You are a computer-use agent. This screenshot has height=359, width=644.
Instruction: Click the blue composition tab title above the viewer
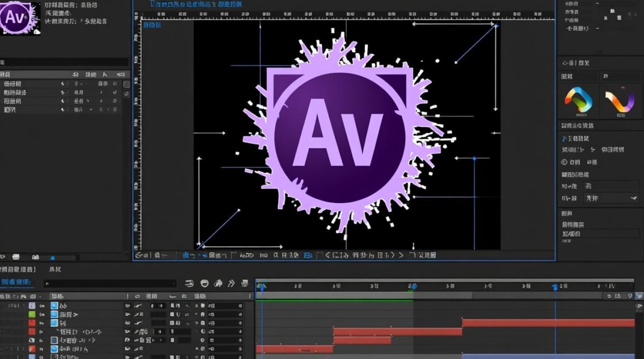click(196, 4)
